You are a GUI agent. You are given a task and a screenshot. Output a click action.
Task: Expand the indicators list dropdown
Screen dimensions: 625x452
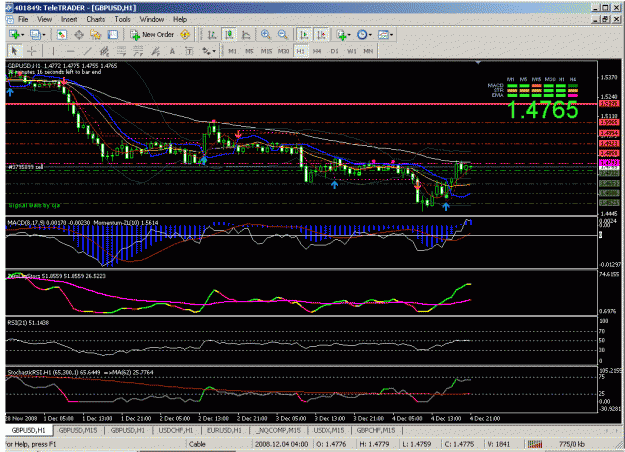[x=349, y=35]
